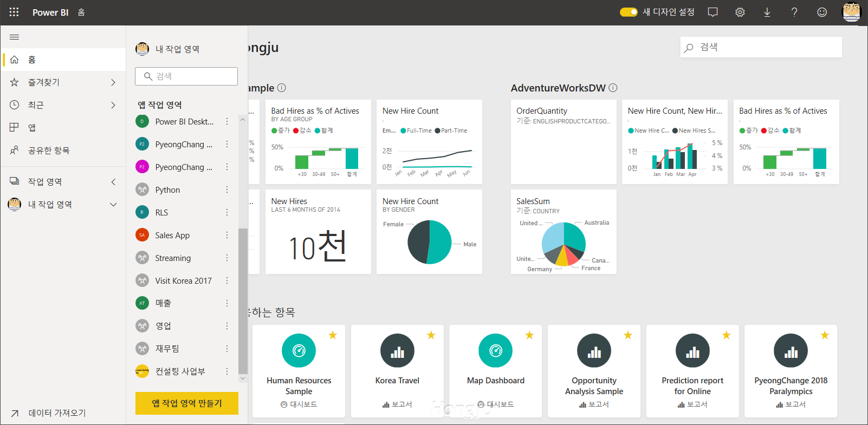Toggle the new design setting switch
This screenshot has width=868, height=425.
point(629,12)
